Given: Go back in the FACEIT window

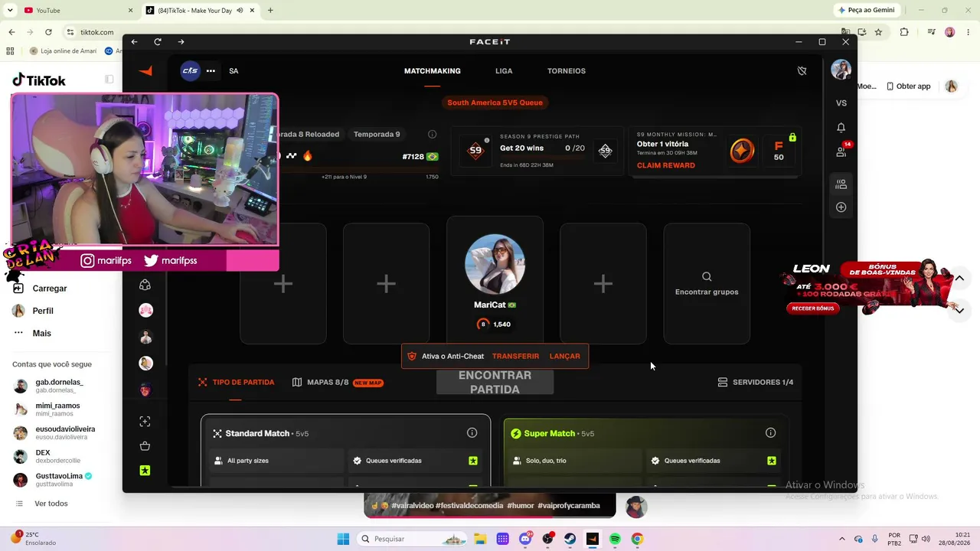Looking at the screenshot, I should (x=135, y=41).
